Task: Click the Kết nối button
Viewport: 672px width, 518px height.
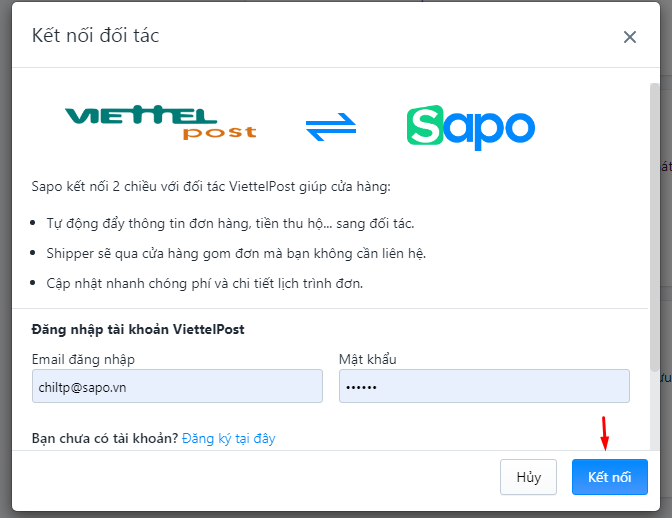Action: [x=609, y=477]
